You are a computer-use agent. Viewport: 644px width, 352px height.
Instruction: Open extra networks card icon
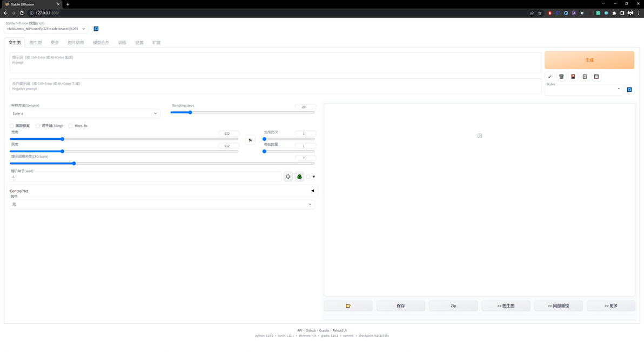573,77
